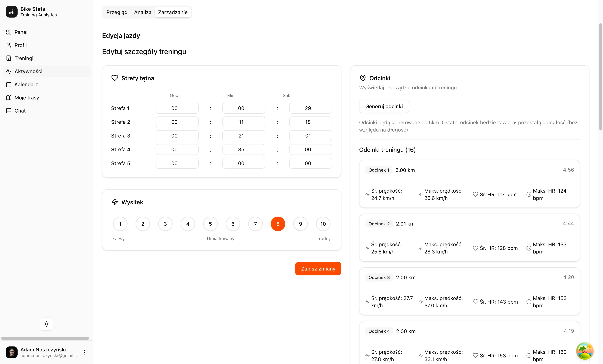Switch to the Analiza tab
This screenshot has width=603, height=364.
point(143,12)
